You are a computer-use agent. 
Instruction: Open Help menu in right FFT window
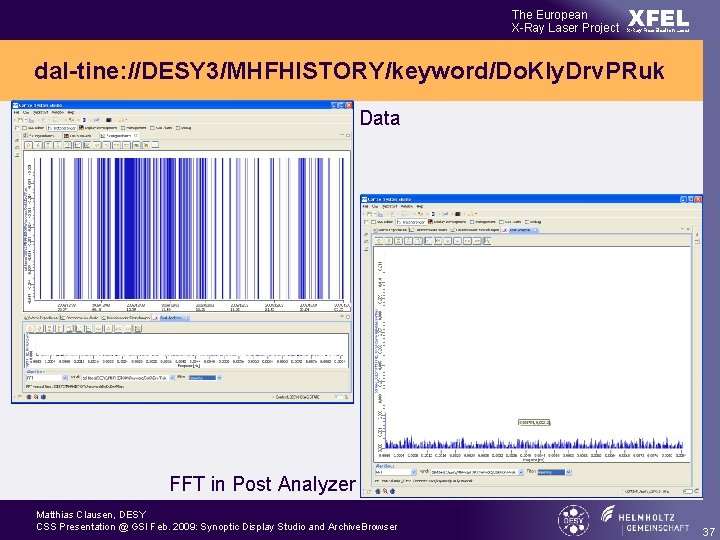pyautogui.click(x=420, y=207)
